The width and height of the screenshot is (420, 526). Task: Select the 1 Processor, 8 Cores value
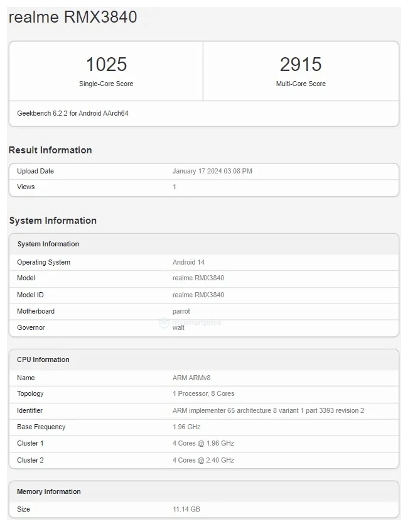click(203, 393)
